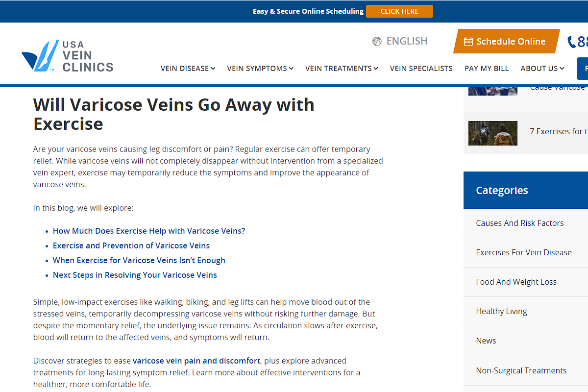Click varicose vein pain and discomfort link
Image resolution: width=588 pixels, height=392 pixels.
pyautogui.click(x=196, y=361)
